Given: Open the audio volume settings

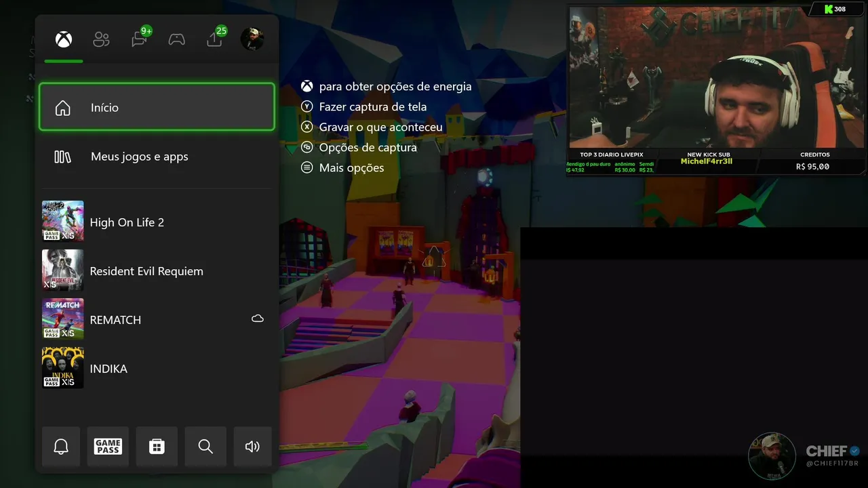Looking at the screenshot, I should 252,447.
